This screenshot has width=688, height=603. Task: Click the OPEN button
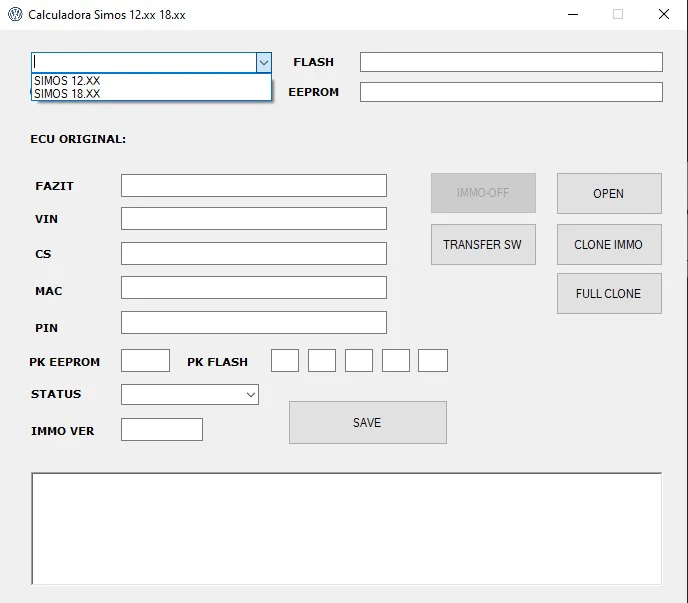(x=609, y=194)
